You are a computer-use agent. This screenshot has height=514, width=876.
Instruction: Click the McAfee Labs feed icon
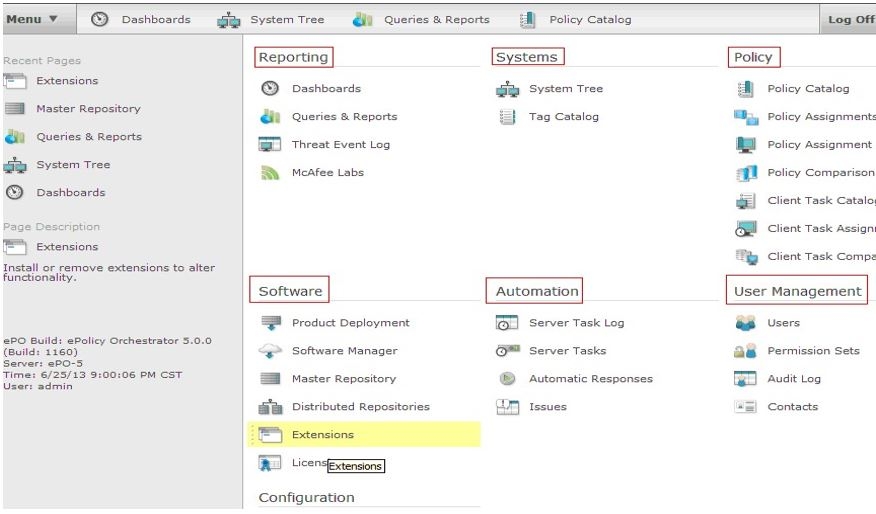point(270,173)
